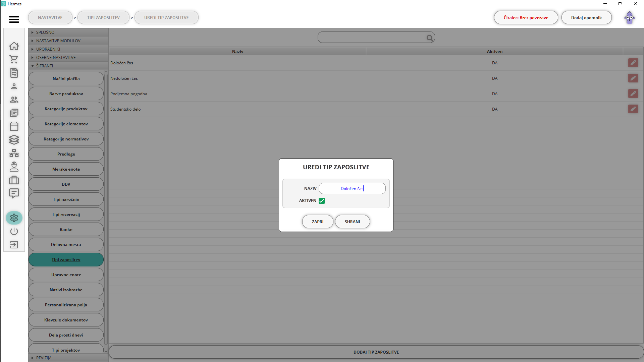Image resolution: width=644 pixels, height=362 pixels.
Task: Expand the REVIZIJA section
Action: 68,358
